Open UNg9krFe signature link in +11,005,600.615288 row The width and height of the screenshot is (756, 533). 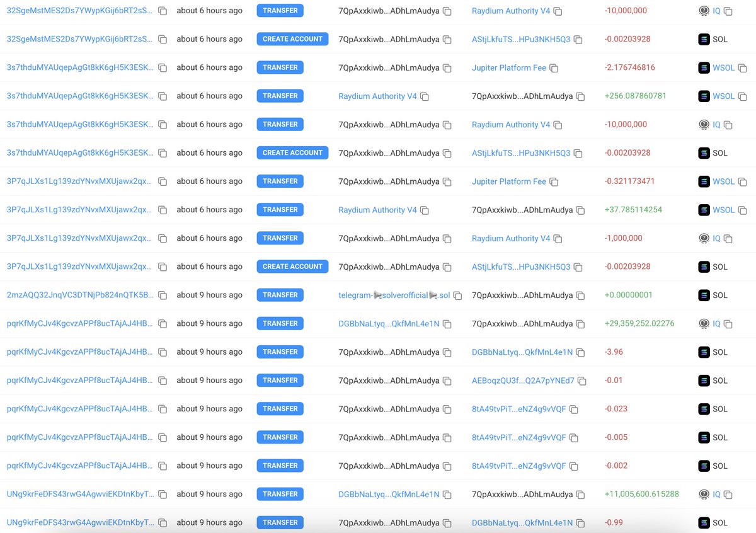(80, 494)
